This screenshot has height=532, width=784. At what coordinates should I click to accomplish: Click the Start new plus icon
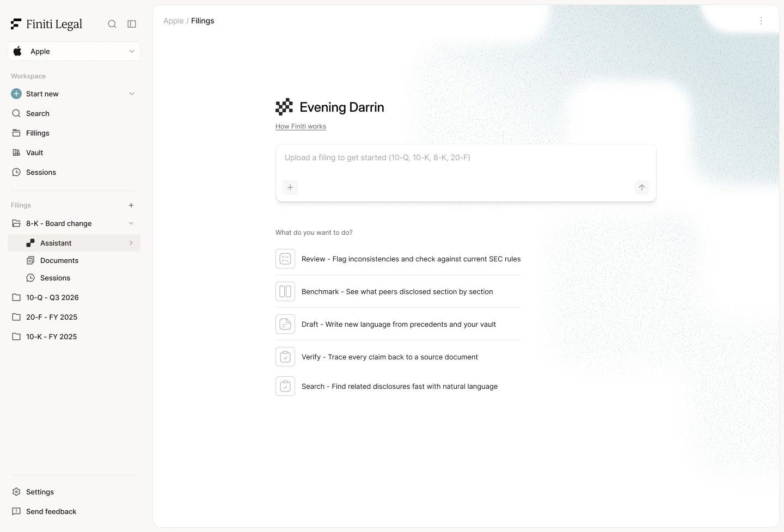[x=16, y=94]
